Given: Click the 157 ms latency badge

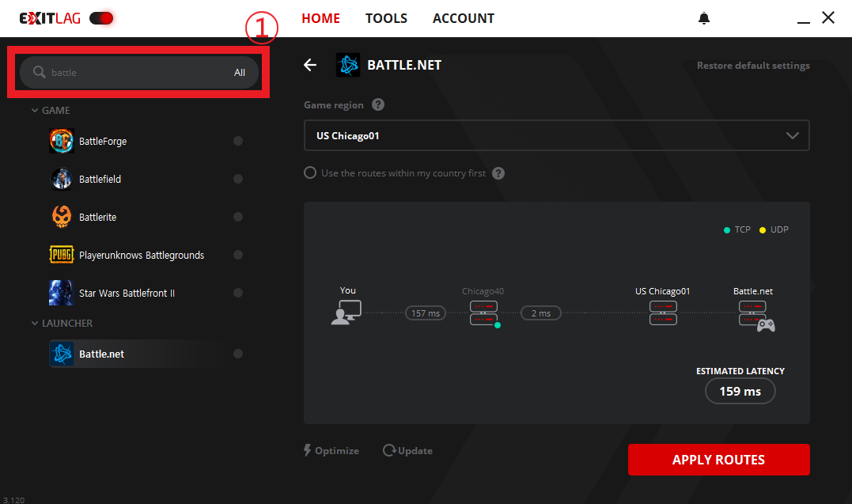Looking at the screenshot, I should (426, 313).
